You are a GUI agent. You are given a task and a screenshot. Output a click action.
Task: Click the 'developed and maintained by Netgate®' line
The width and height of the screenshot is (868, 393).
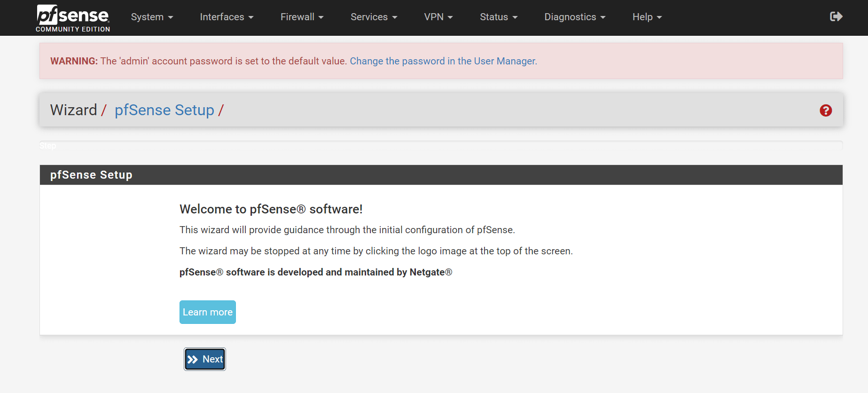click(x=316, y=272)
